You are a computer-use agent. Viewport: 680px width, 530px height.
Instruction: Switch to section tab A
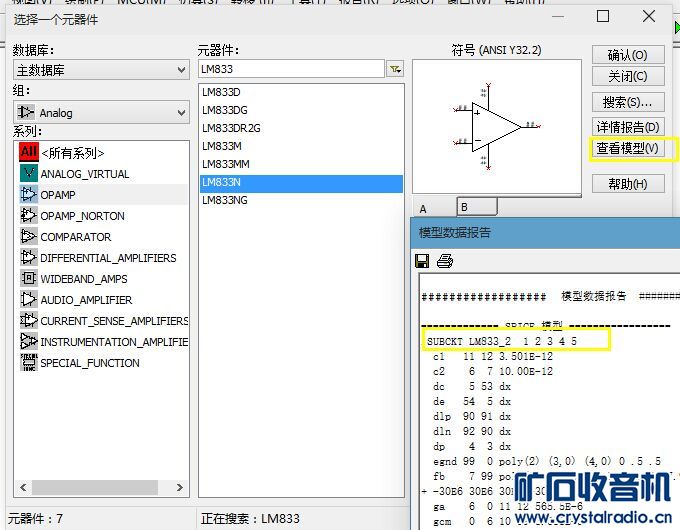pyautogui.click(x=423, y=209)
